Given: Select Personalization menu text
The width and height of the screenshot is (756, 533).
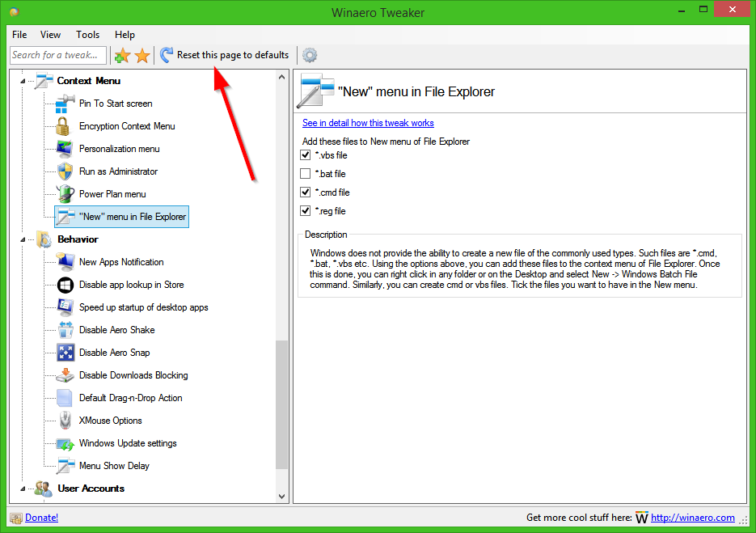Looking at the screenshot, I should (120, 149).
